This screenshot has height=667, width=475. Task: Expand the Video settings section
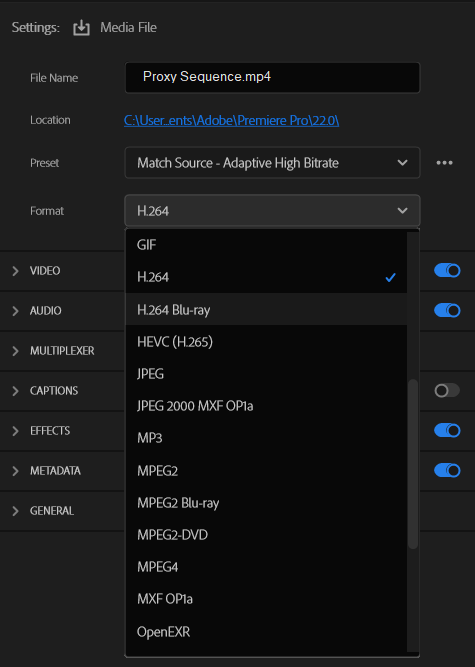pyautogui.click(x=15, y=271)
